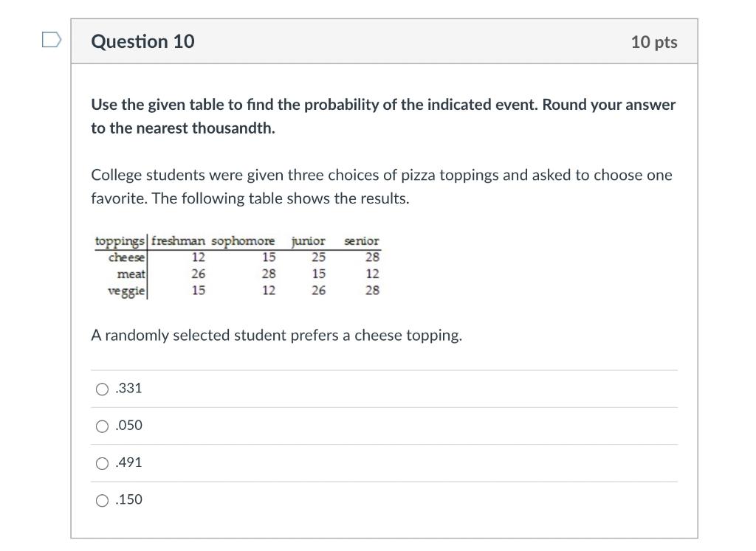Image resolution: width=756 pixels, height=551 pixels.
Task: Click the divider line above answer .331
Action: click(x=383, y=370)
